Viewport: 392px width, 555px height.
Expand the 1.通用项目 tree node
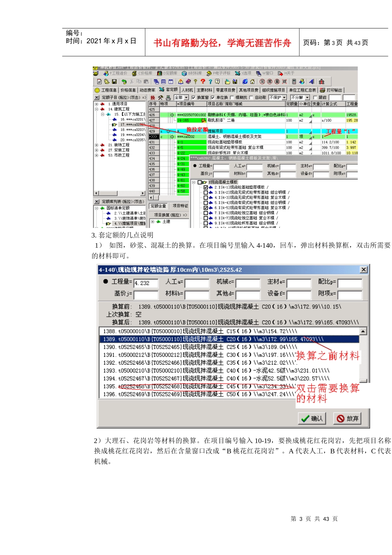[x=97, y=104]
